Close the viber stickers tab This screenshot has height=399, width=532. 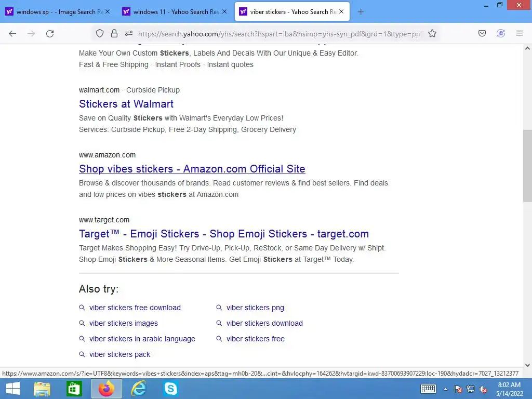341,11
